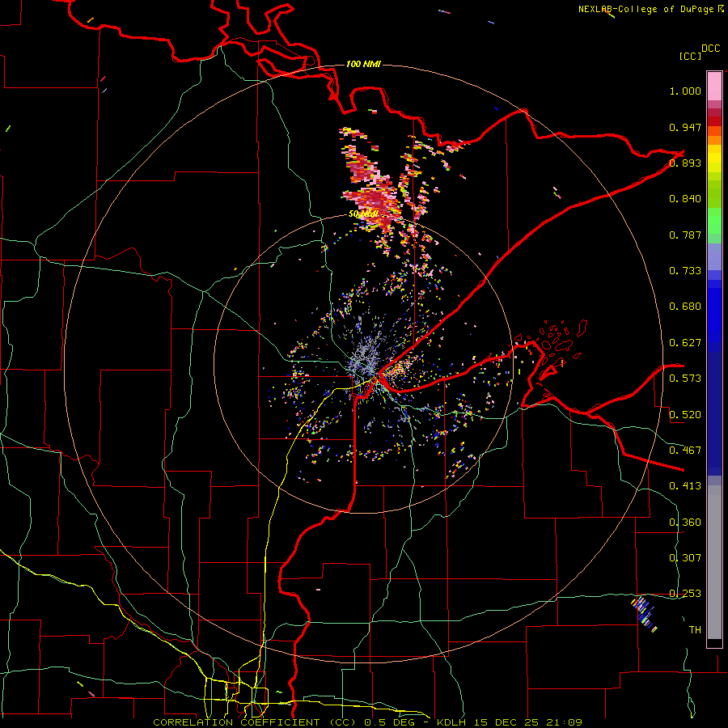Screen dimensions: 728x728
Task: Click the DCC product label
Action: 711,49
